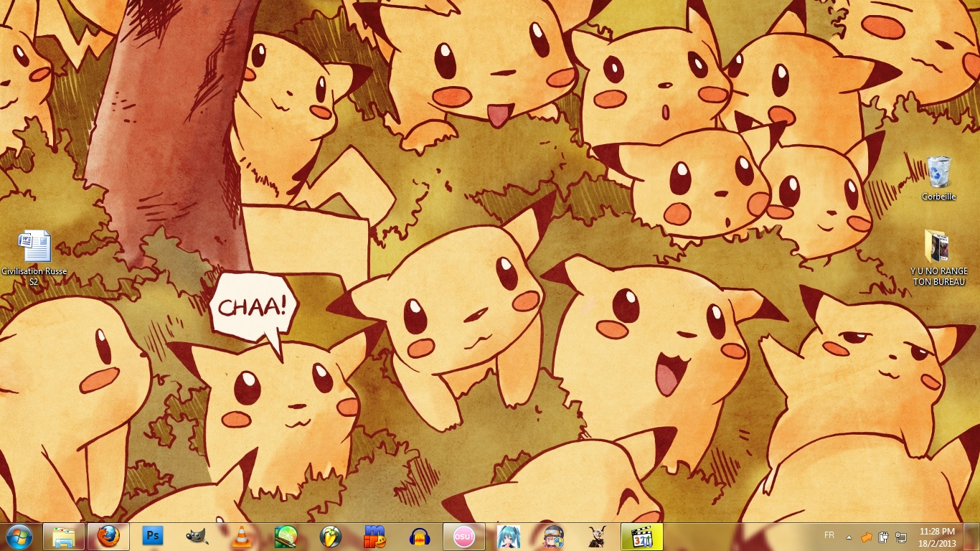Switch to Media Player Classic 321 button

click(642, 537)
